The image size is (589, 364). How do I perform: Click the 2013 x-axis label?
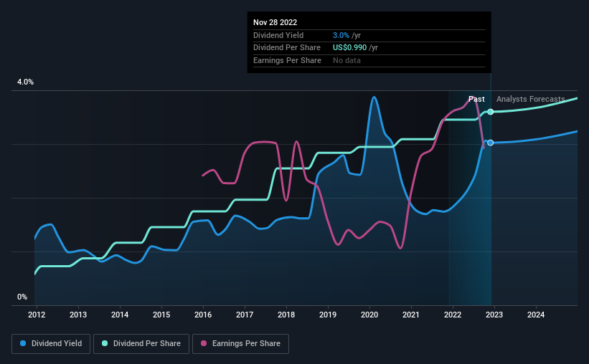point(78,315)
